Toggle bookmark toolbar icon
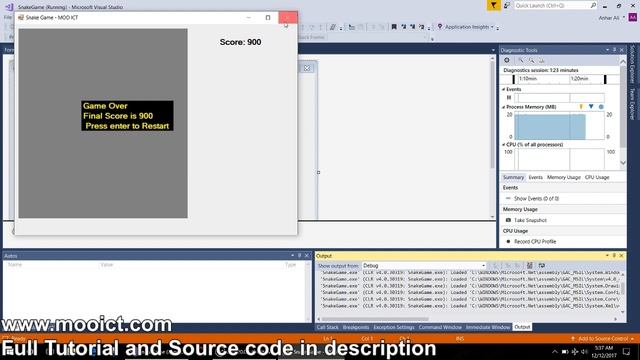The height and width of the screenshot is (360, 640). [x=394, y=27]
